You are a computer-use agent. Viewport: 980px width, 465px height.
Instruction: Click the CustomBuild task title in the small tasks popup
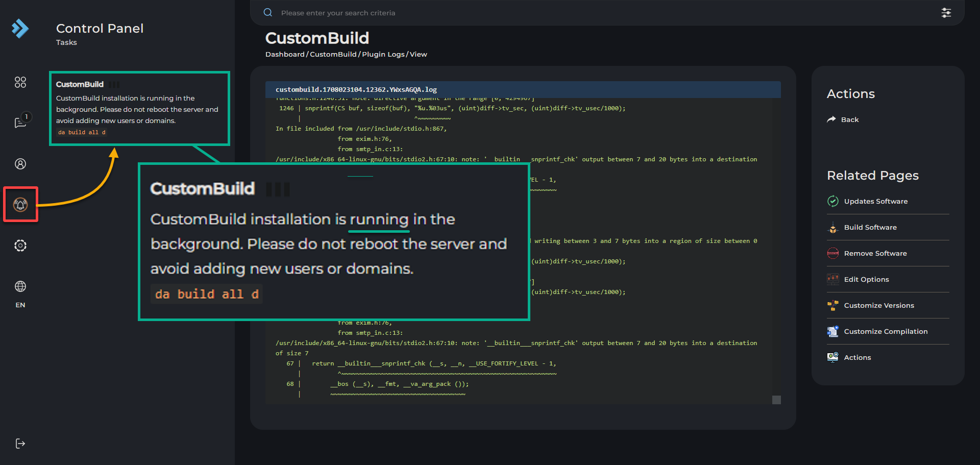click(80, 84)
